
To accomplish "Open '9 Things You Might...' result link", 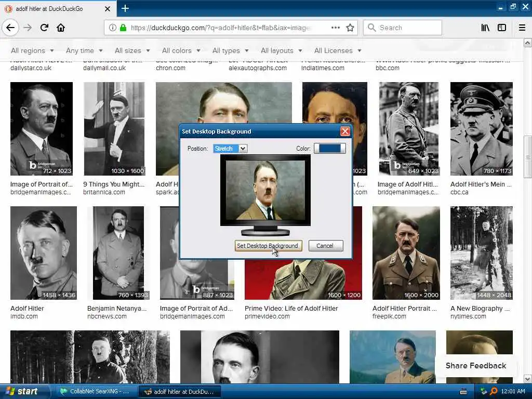I will click(114, 184).
